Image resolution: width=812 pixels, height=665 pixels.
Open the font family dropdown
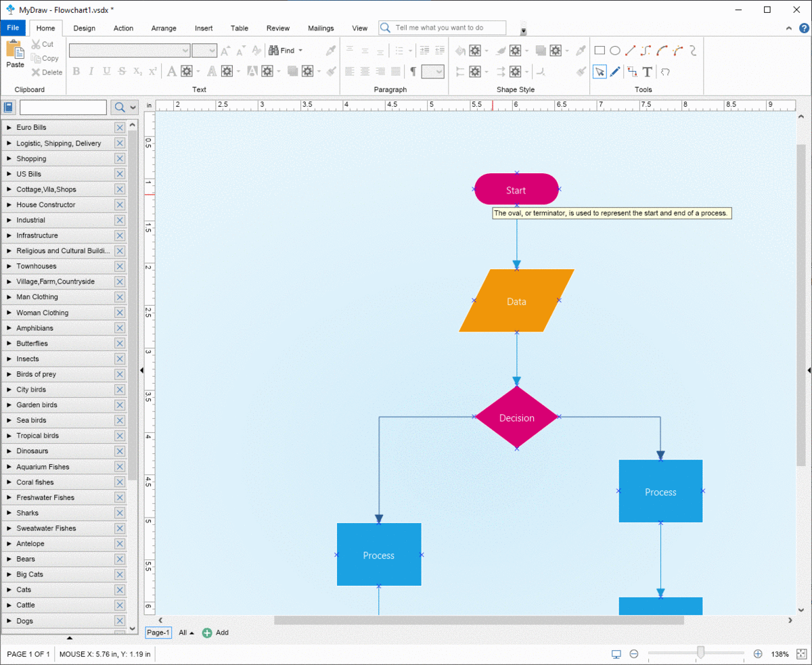coord(185,51)
